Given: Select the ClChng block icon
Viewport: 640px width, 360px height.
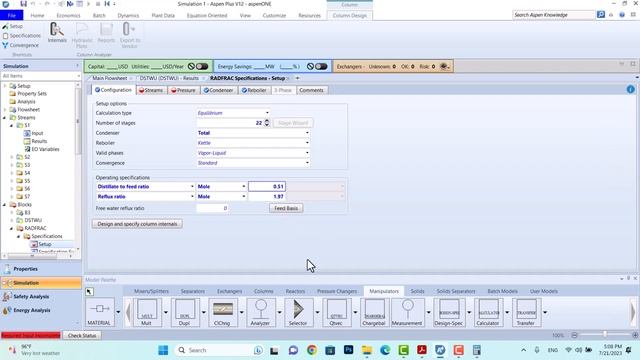Looking at the screenshot, I should (x=222, y=312).
